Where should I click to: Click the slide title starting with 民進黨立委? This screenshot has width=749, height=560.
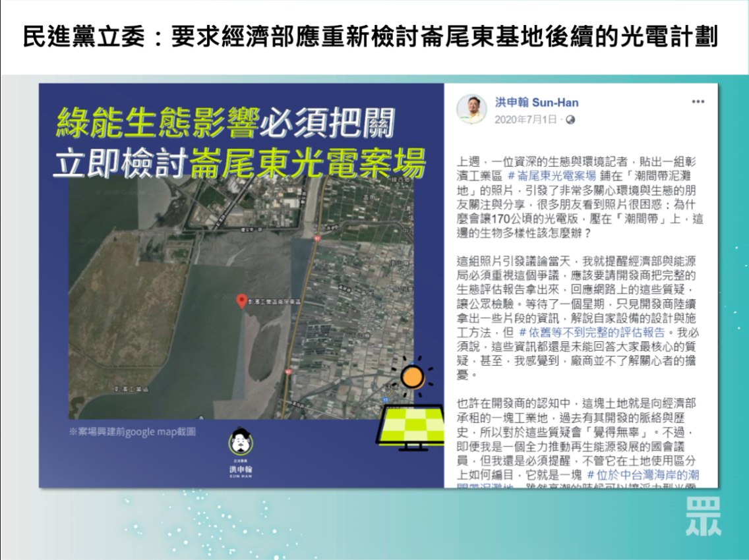tap(370, 37)
